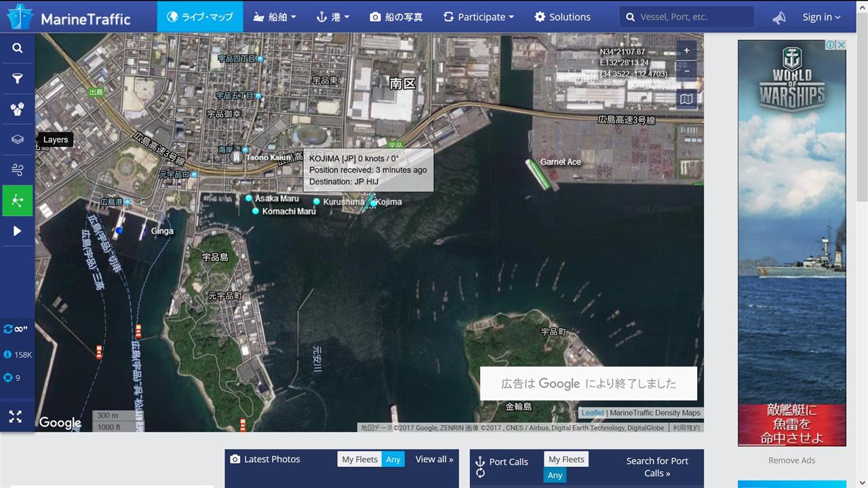Image resolution: width=868 pixels, height=488 pixels.
Task: Expand the Participate dropdown menu
Action: pos(479,17)
